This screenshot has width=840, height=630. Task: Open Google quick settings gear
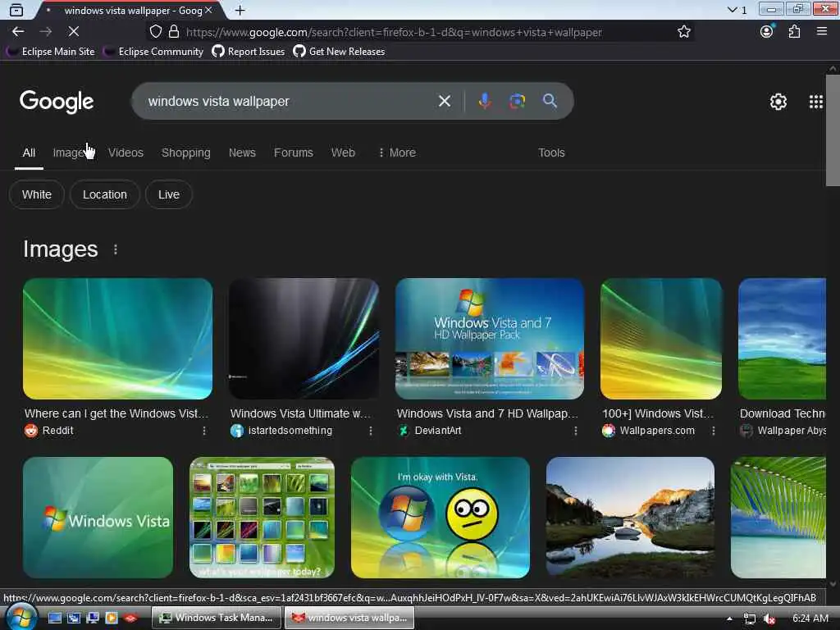(778, 102)
